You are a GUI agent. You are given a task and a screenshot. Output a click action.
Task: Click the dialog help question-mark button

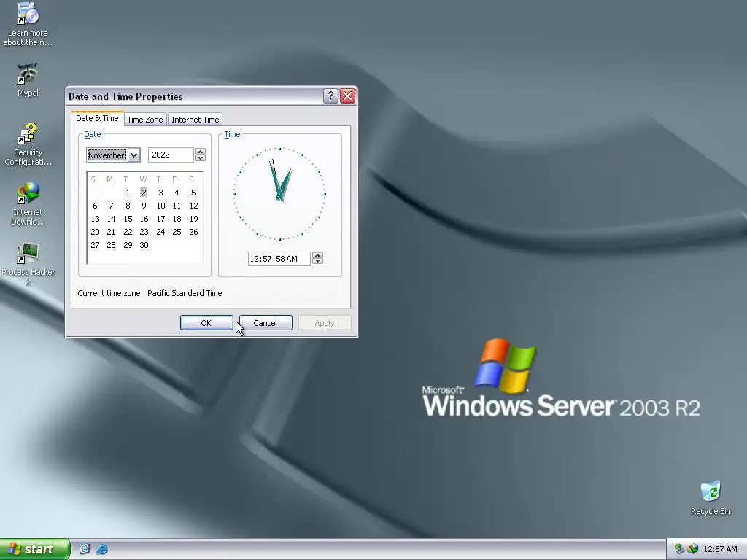click(330, 96)
